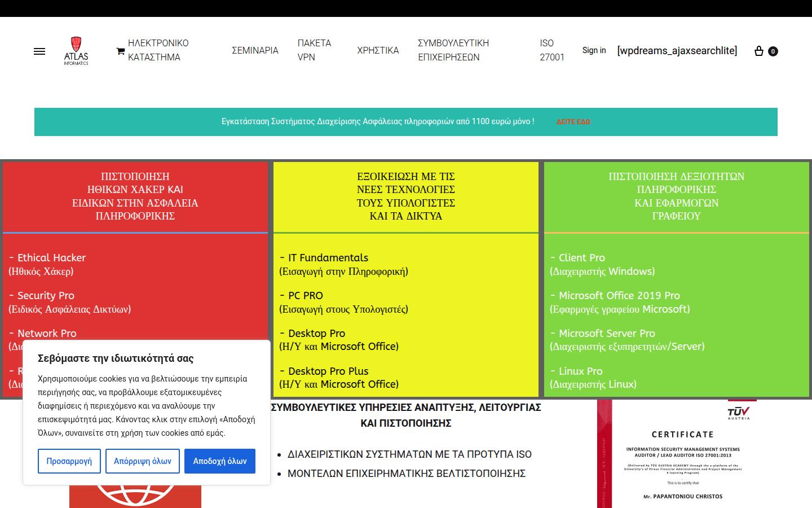This screenshot has width=812, height=508.
Task: Go to ΣΕΜΙΝΑΡΙΑ menu item
Action: click(255, 50)
